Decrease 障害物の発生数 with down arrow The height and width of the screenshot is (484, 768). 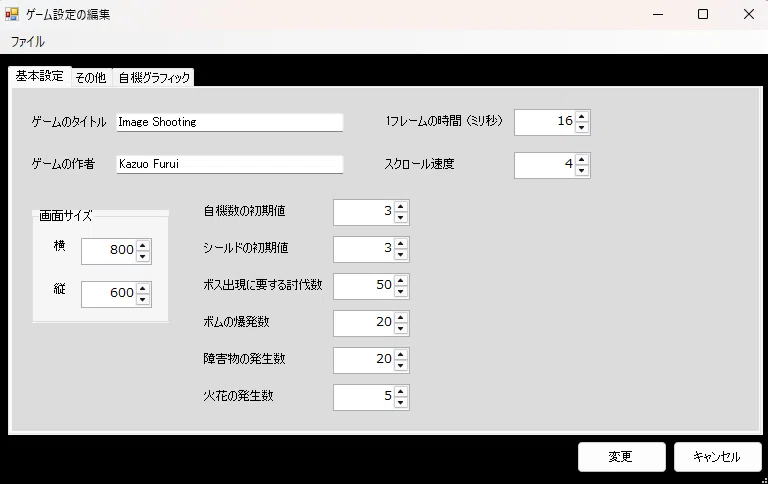pyautogui.click(x=401, y=365)
